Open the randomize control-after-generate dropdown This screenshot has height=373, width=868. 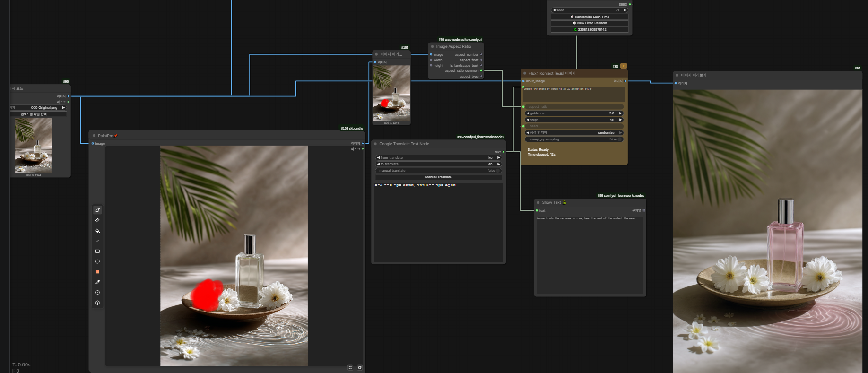point(574,133)
